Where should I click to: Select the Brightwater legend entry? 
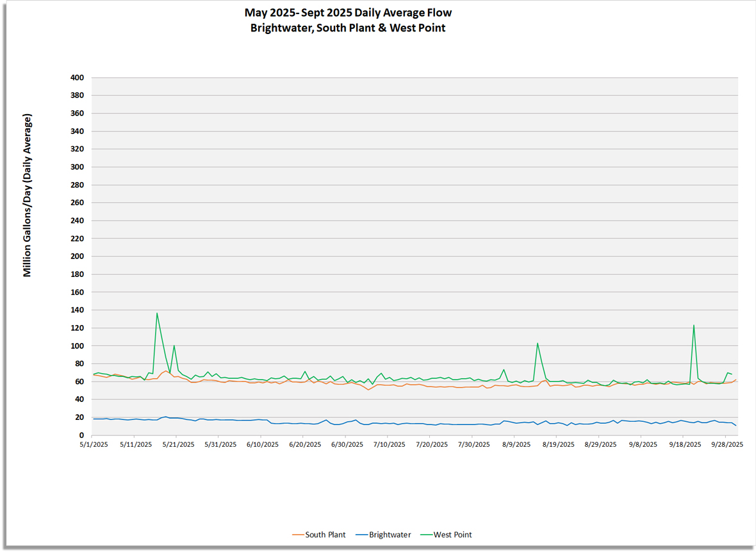tap(391, 534)
